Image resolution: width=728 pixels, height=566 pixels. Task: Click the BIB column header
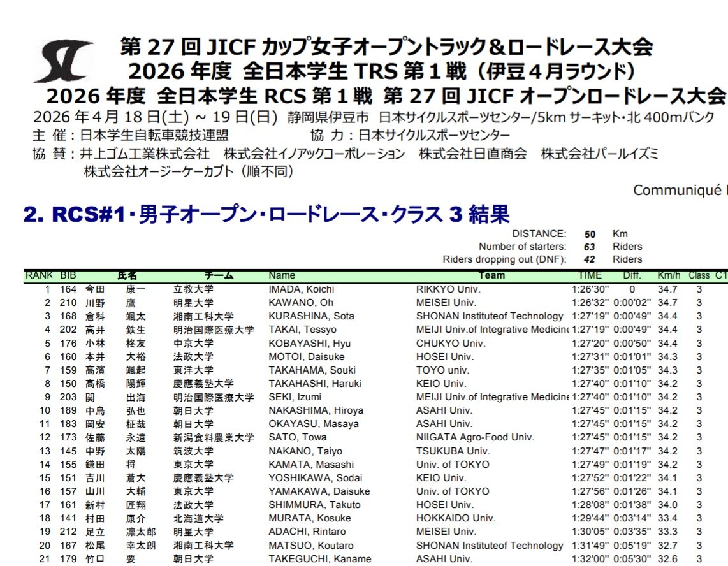[68, 275]
